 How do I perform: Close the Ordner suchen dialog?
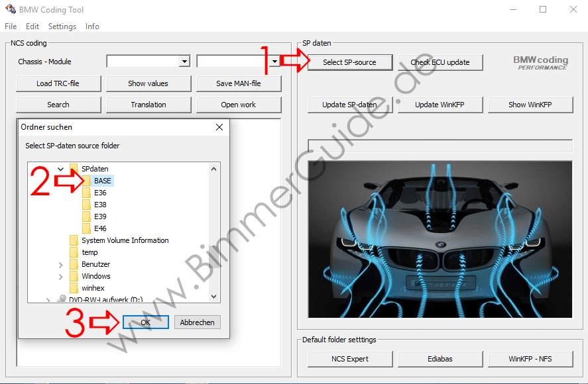coord(219,126)
